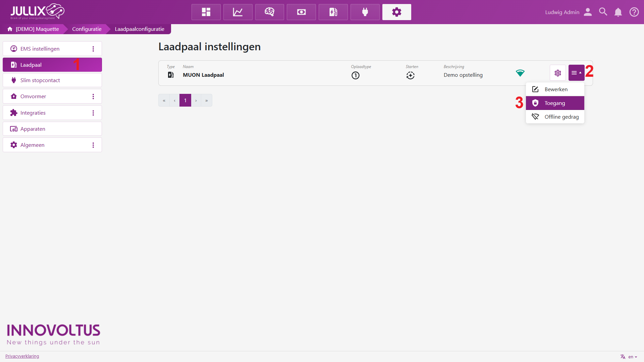
Task: Go to Configuratie in the breadcrumb
Action: [87, 29]
